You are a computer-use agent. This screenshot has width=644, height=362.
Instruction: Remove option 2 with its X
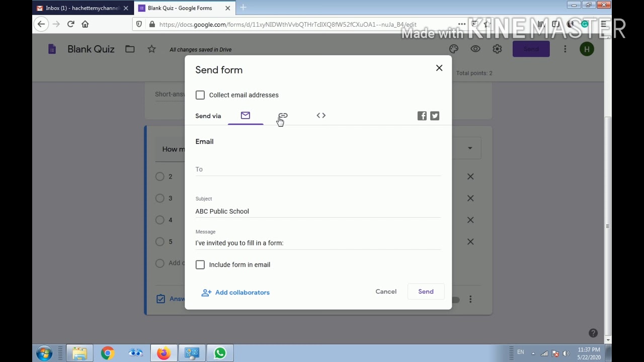point(470,176)
